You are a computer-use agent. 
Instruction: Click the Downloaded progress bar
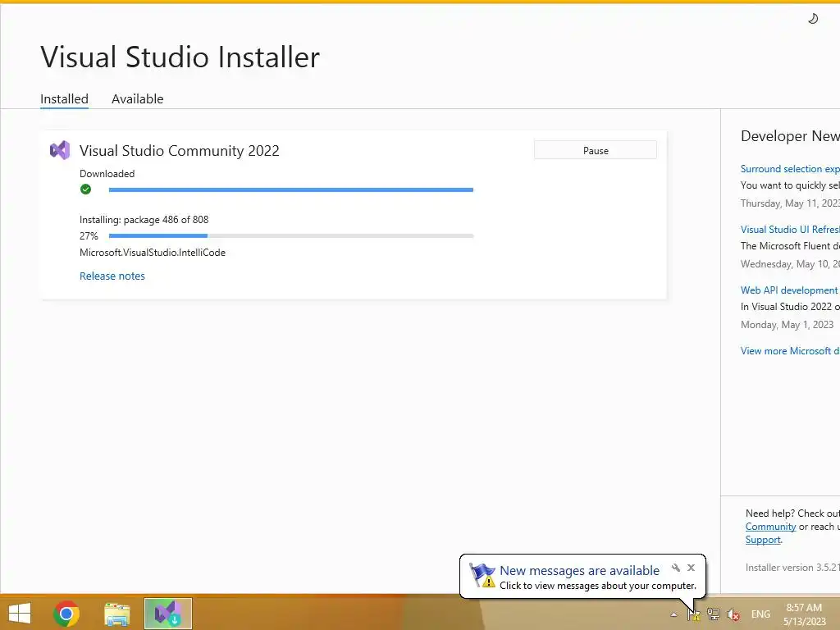[291, 189]
